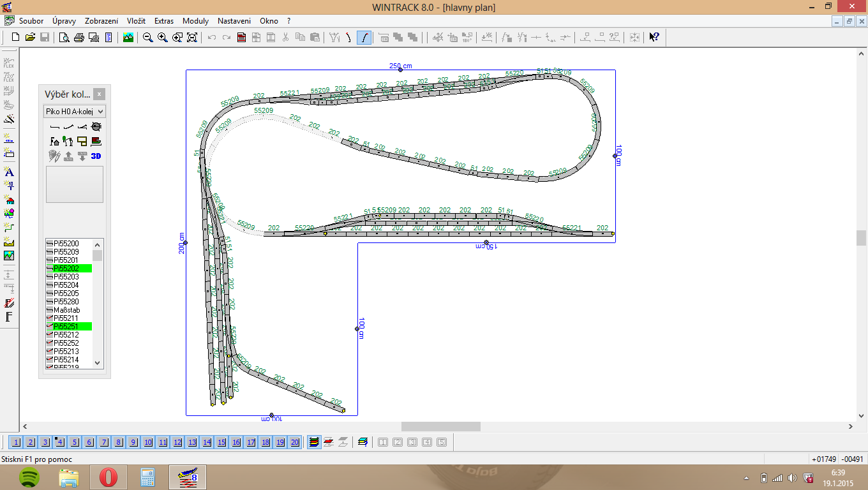The width and height of the screenshot is (868, 490).
Task: Click the context help arrow icon
Action: click(654, 38)
